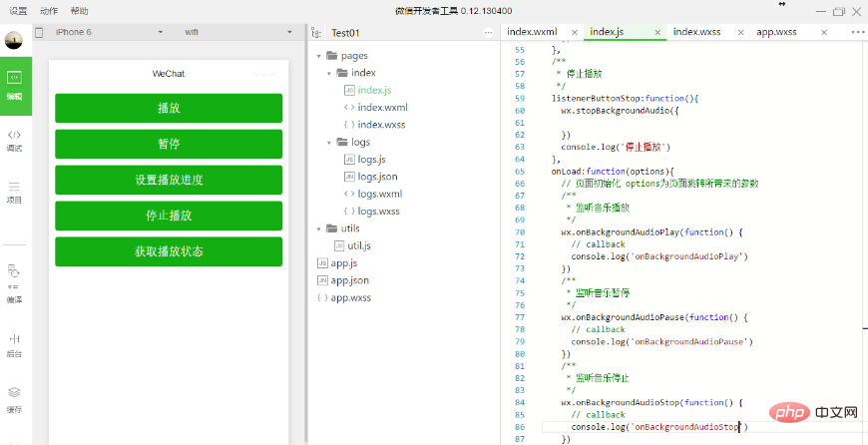This screenshot has height=445, width=868.
Task: Close the index.wxml tab
Action: point(575,32)
